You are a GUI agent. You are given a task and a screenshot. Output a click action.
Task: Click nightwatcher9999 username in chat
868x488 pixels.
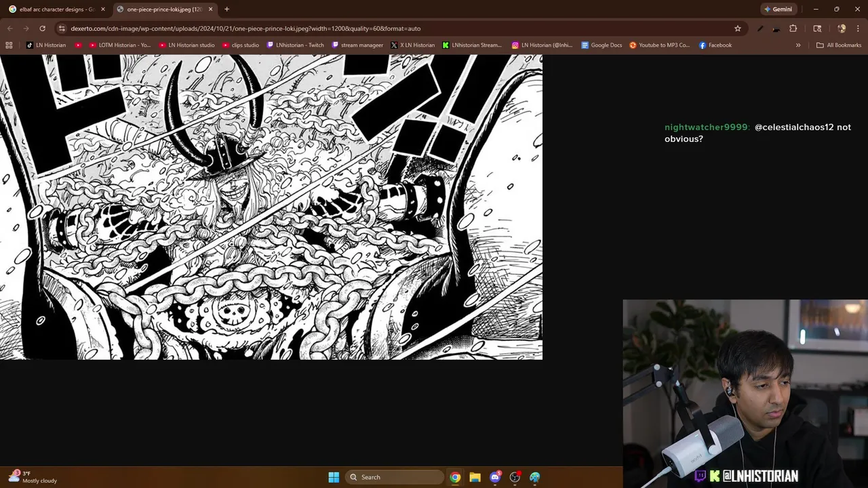pos(707,127)
